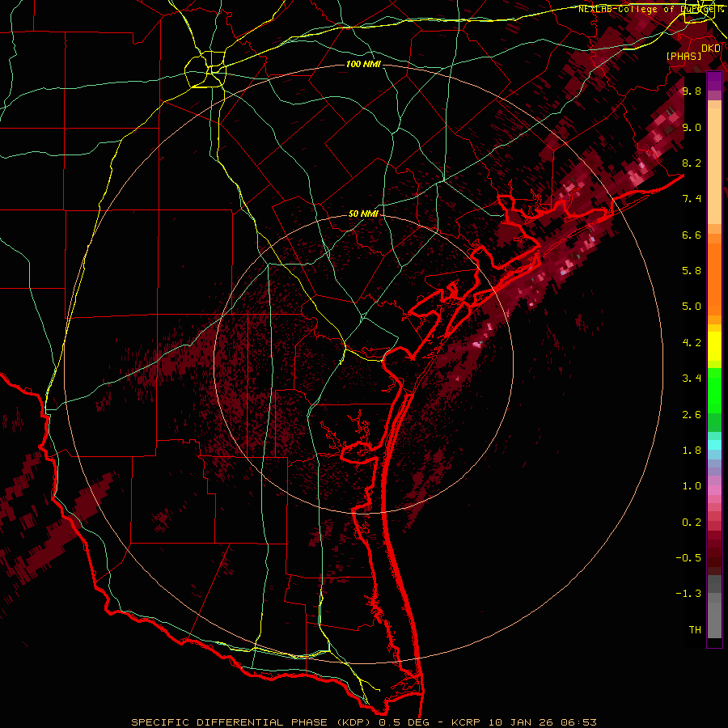Click the 5.8 value on color scale
Image resolution: width=728 pixels, height=728 pixels.
(692, 271)
